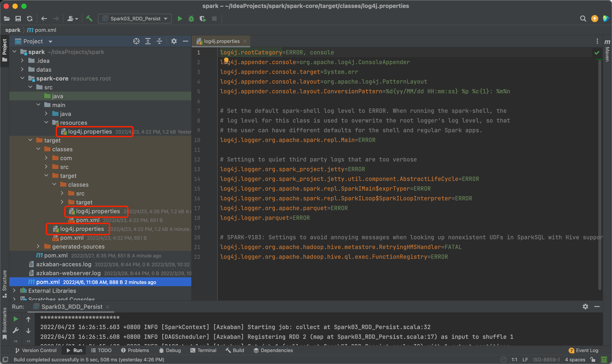612x364 pixels.
Task: Click the orange update arrow icon
Action: [595, 19]
